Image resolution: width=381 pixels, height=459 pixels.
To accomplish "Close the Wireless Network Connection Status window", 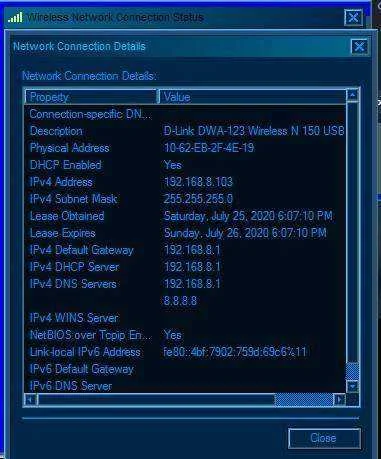I will click(353, 17).
